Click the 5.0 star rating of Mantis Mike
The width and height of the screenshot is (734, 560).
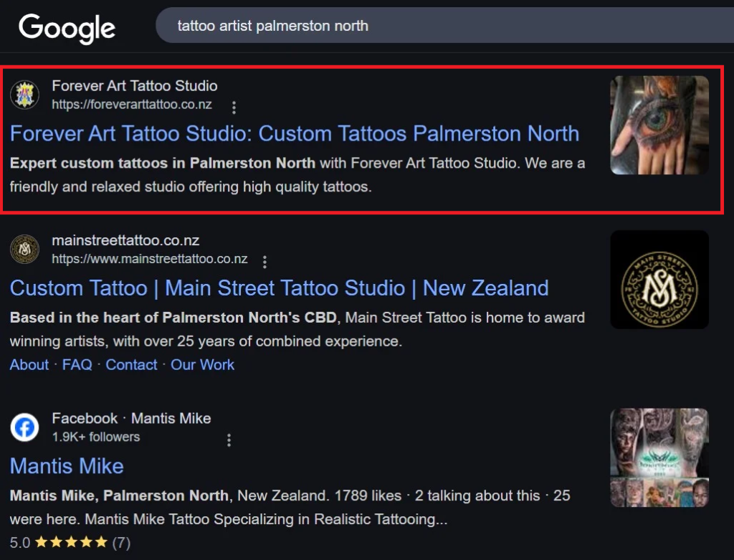click(70, 543)
